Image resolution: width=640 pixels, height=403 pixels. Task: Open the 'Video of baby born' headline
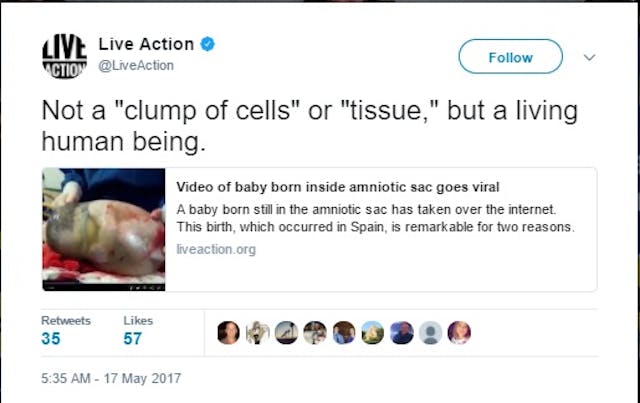click(338, 187)
